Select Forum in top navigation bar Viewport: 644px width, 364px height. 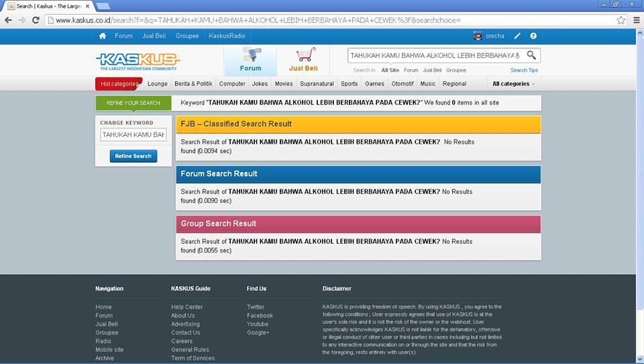(123, 36)
